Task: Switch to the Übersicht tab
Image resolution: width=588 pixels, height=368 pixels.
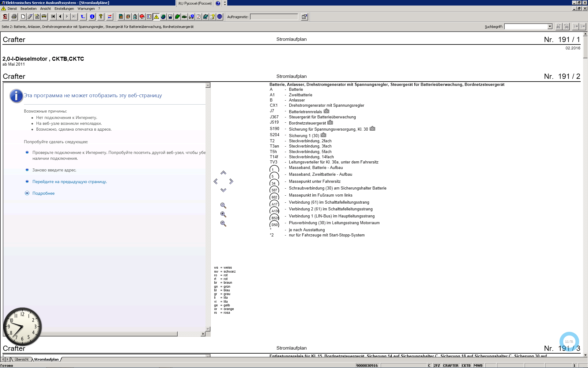Action: [x=21, y=359]
